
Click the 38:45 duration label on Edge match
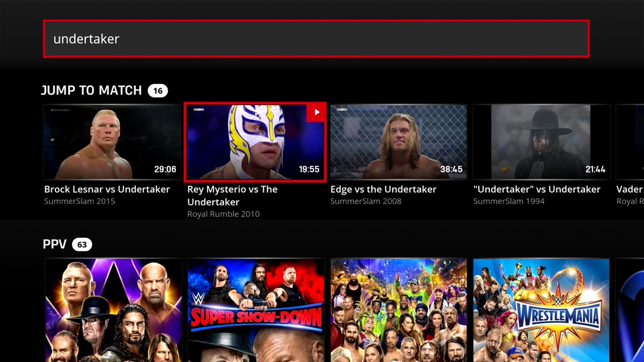(451, 169)
